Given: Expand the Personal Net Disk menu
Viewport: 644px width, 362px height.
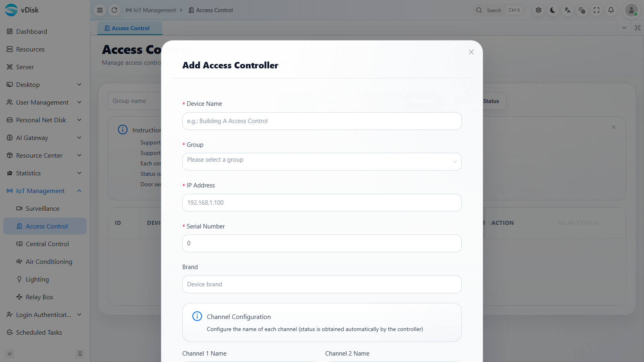Looking at the screenshot, I should pyautogui.click(x=45, y=120).
